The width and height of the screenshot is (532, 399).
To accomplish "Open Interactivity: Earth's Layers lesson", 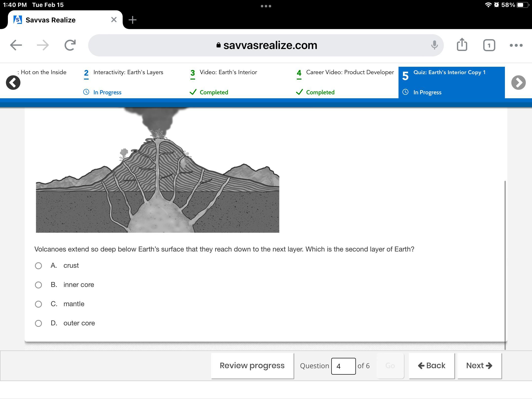I will click(x=128, y=72).
